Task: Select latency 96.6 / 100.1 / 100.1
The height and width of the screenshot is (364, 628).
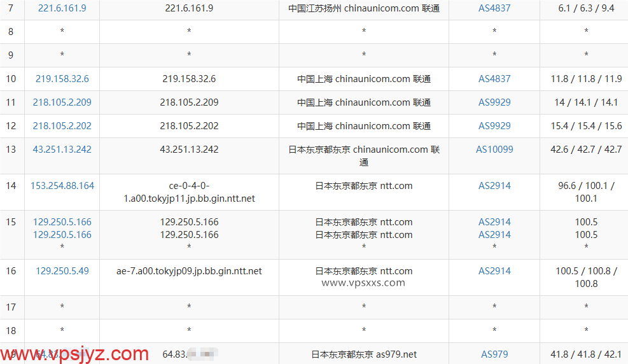Action: pos(586,192)
